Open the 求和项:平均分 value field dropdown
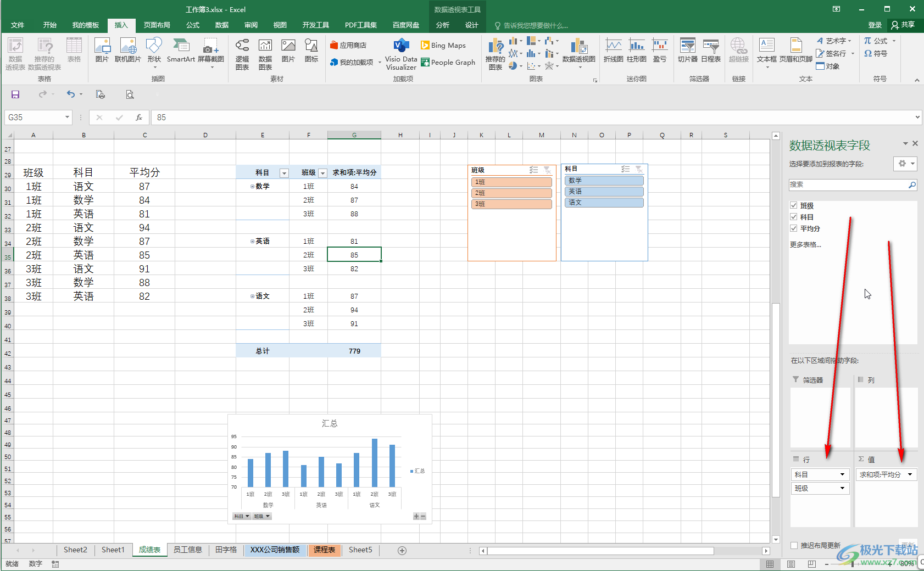 click(x=910, y=475)
